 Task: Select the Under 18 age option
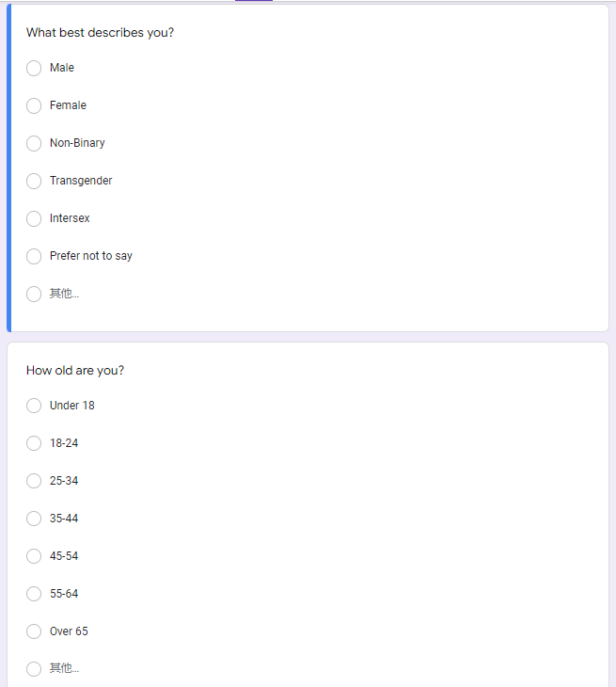(34, 406)
